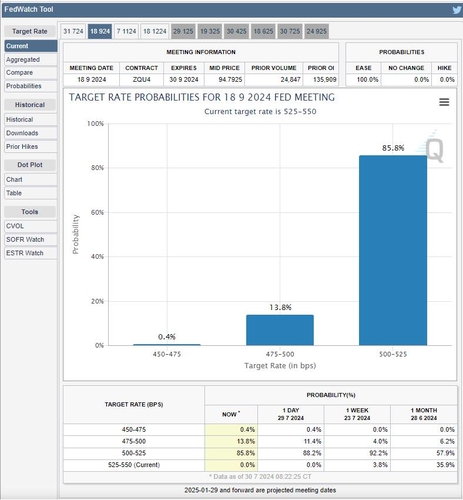Select the 31 724 meeting tab

(73, 31)
